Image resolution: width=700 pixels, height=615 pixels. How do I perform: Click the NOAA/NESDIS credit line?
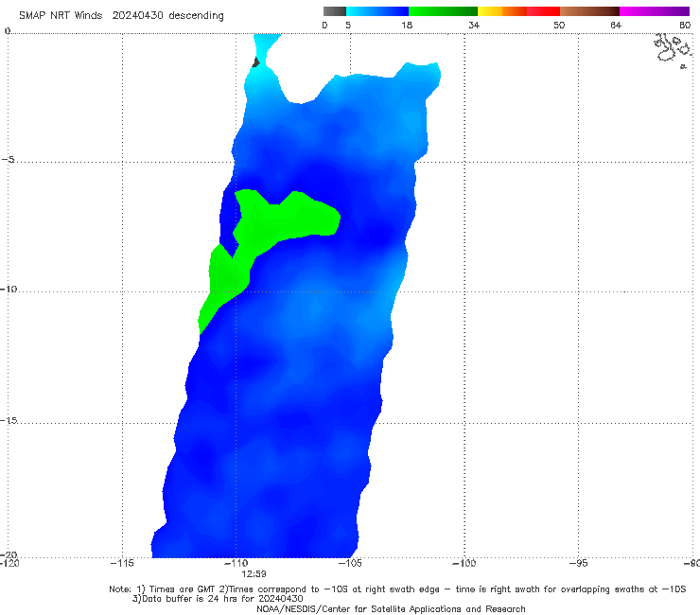[391, 608]
